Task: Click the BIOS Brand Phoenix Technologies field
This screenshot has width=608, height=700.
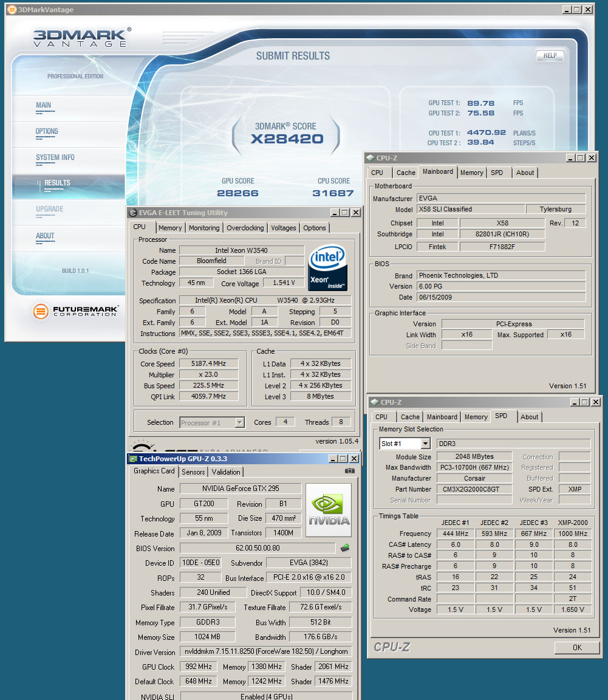Action: pyautogui.click(x=501, y=275)
